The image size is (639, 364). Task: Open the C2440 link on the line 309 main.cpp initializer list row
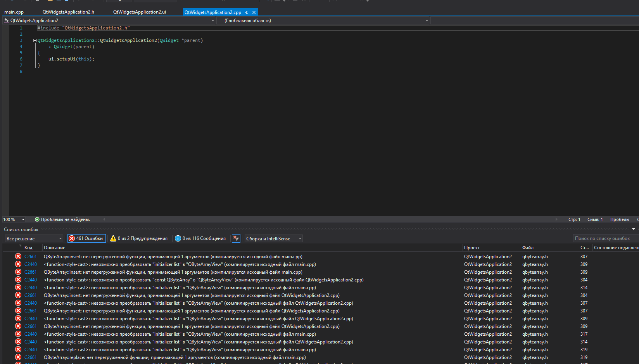(31, 264)
